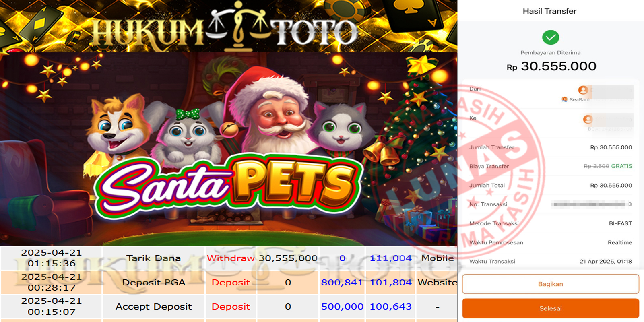
Task: Click the BI-FAST transaction method value
Action: (x=620, y=223)
